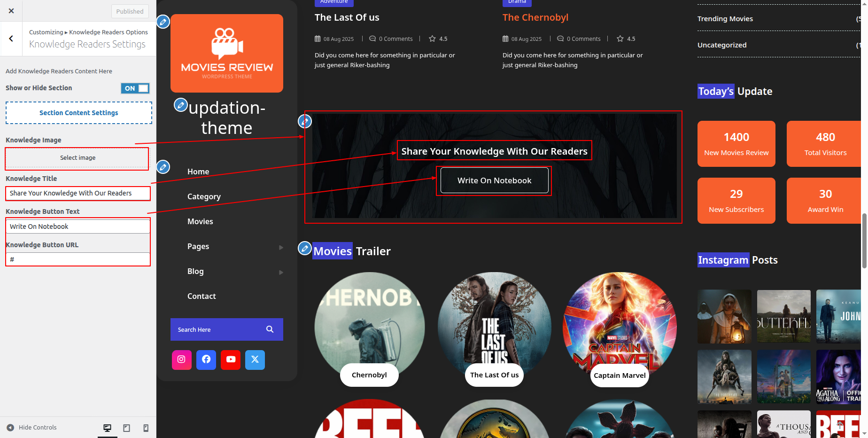Click the Instagram social icon

[x=181, y=360]
